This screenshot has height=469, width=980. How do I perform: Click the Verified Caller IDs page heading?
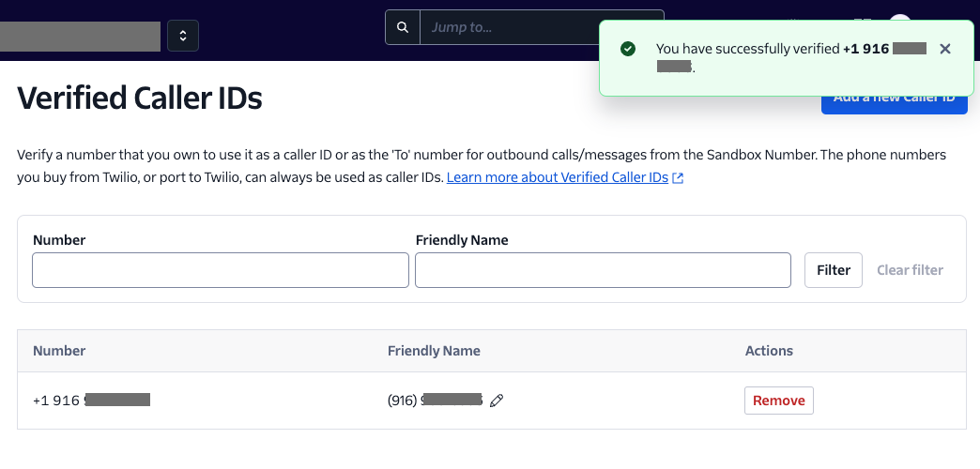pos(140,98)
